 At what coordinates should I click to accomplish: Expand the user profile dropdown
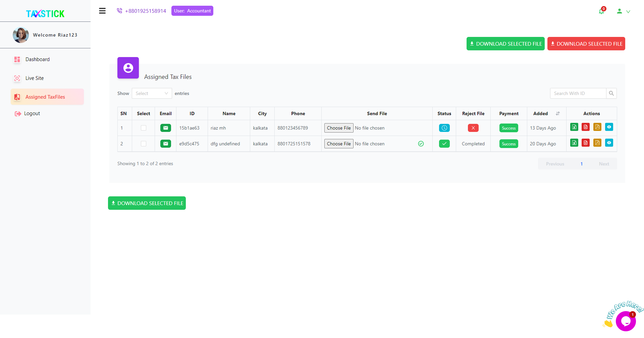pos(624,11)
